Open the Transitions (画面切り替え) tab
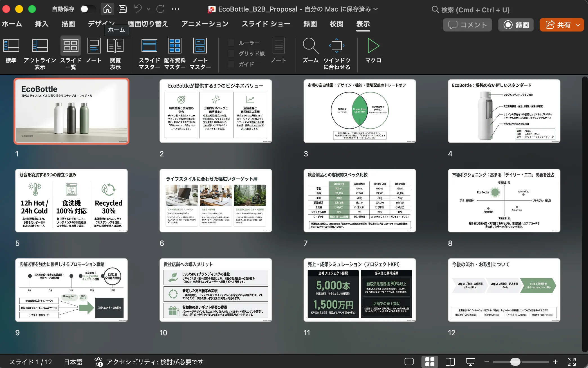This screenshot has height=368, width=588. tap(148, 24)
